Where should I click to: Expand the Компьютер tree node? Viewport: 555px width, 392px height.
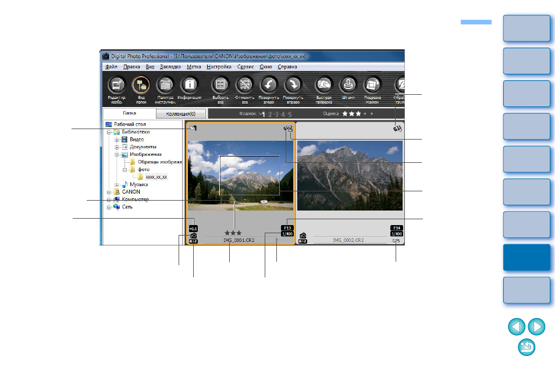109,199
